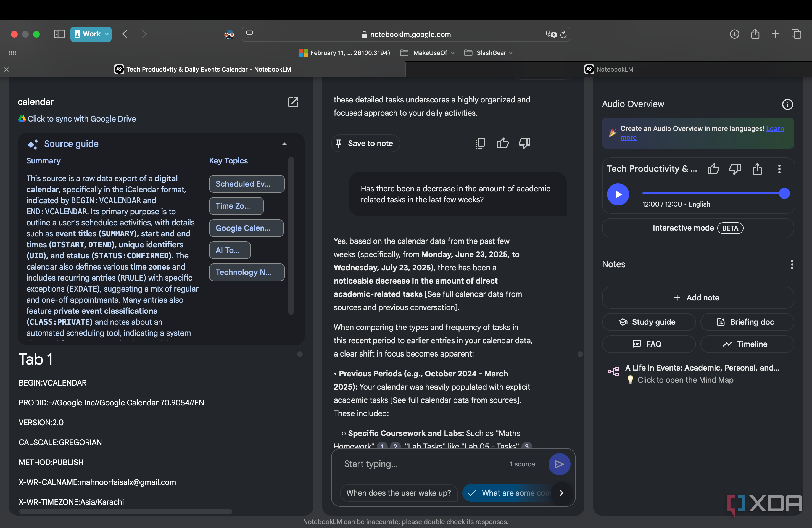Collapse the Source guide section
The image size is (812, 528).
click(x=284, y=144)
